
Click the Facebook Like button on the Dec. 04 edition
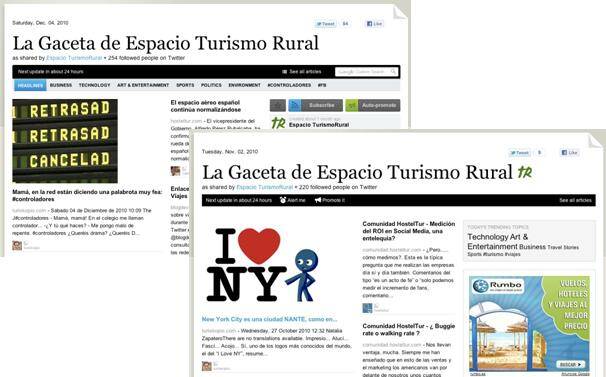tap(374, 24)
